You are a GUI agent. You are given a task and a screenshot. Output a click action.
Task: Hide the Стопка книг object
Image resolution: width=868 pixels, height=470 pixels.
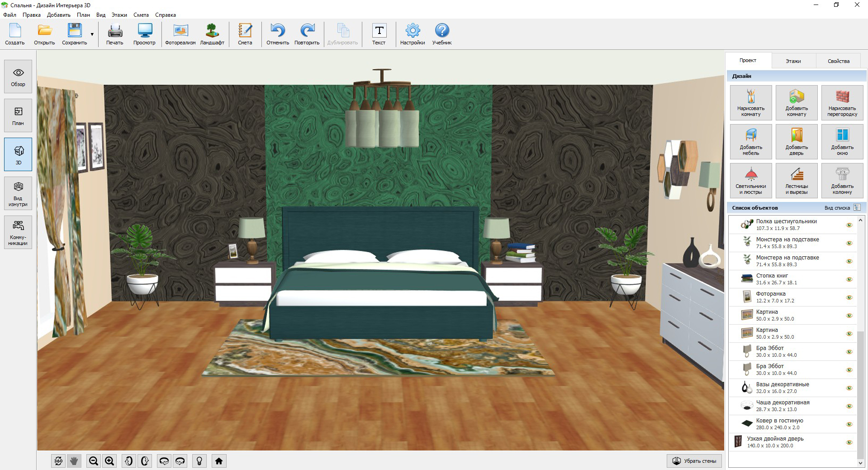tap(849, 279)
